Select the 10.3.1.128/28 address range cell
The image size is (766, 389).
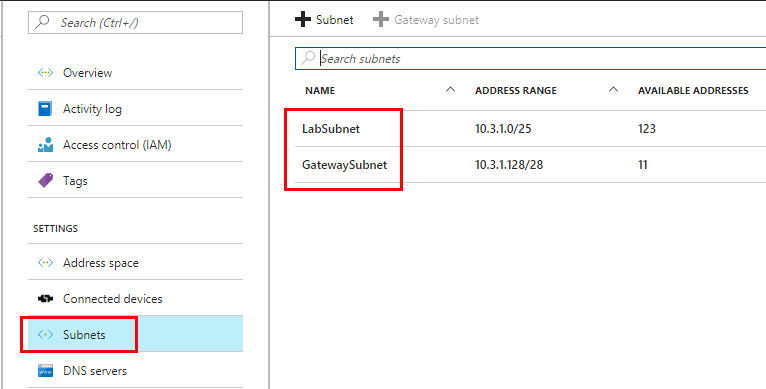tap(509, 165)
